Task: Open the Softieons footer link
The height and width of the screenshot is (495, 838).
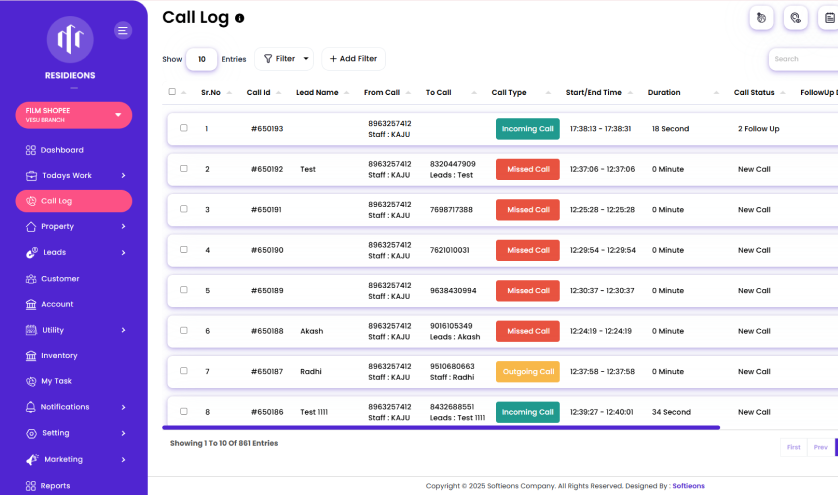Action: (688, 486)
